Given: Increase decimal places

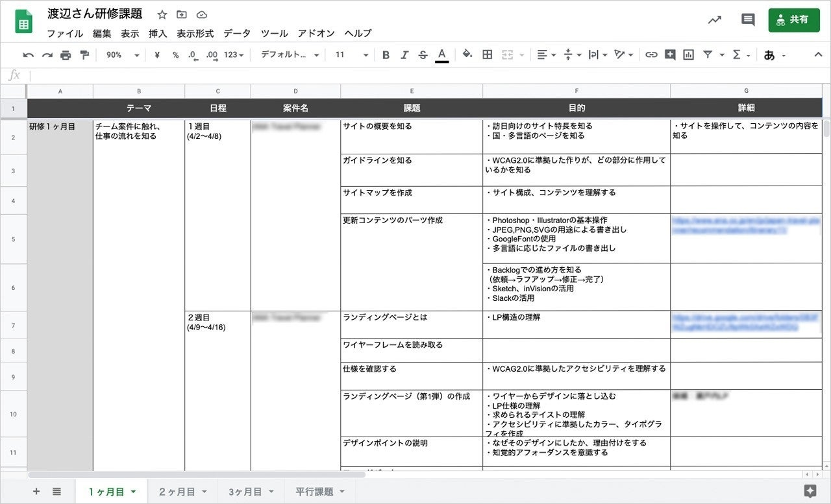Looking at the screenshot, I should [212, 55].
